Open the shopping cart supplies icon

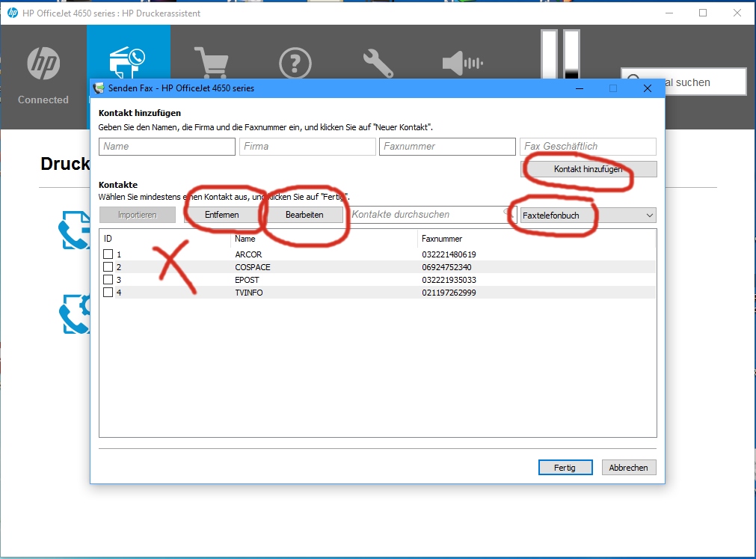click(x=212, y=62)
